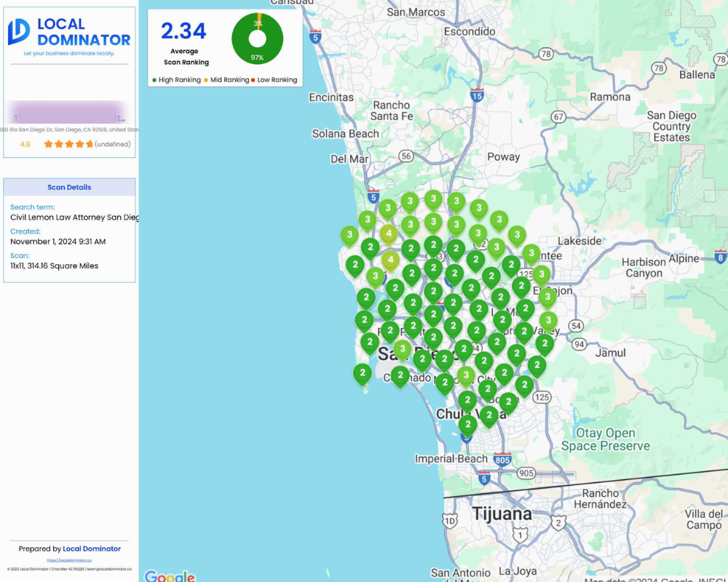728x582 pixels.
Task: Click the westernmost rank 3 map pin
Action: click(349, 235)
